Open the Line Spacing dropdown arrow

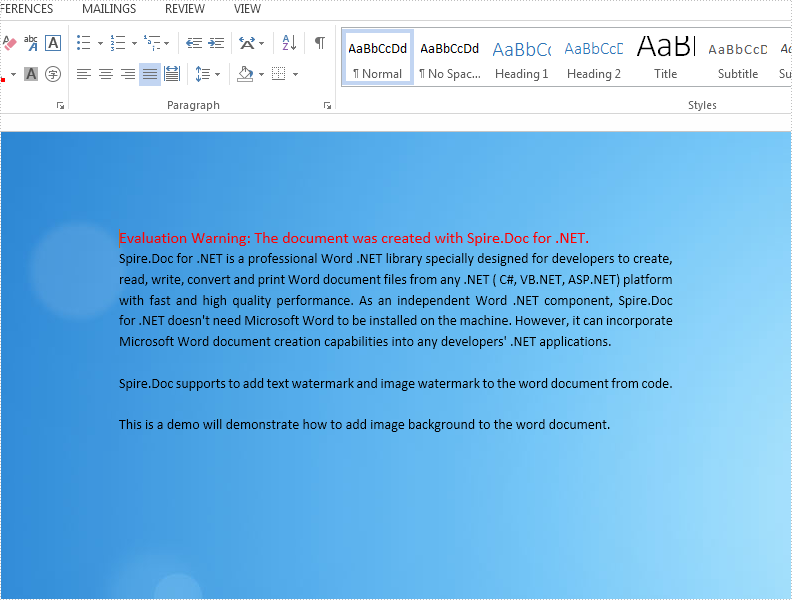[x=217, y=75]
